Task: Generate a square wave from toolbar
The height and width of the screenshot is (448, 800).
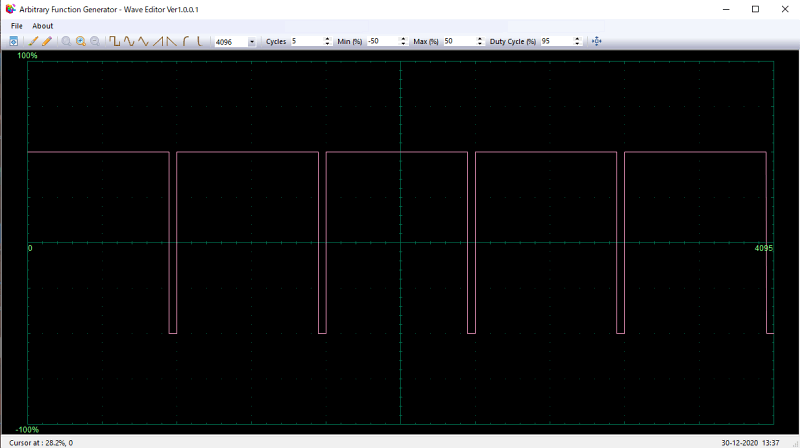Action: 115,41
